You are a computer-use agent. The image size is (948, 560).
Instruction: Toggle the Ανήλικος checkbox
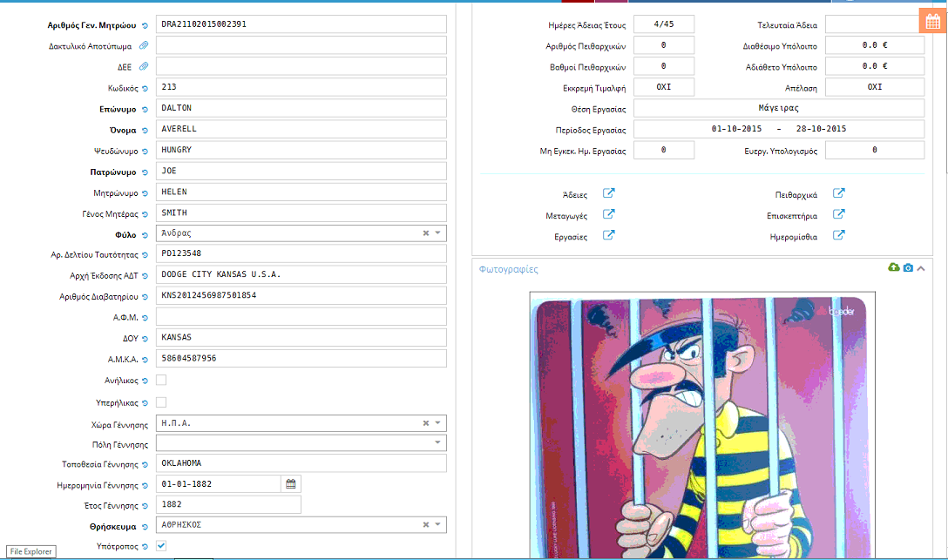(161, 380)
